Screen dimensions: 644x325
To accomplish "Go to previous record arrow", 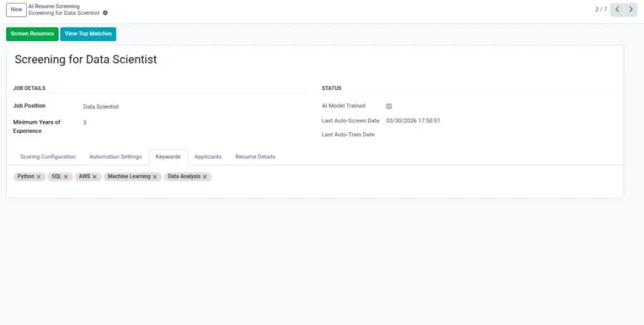I will tap(617, 9).
